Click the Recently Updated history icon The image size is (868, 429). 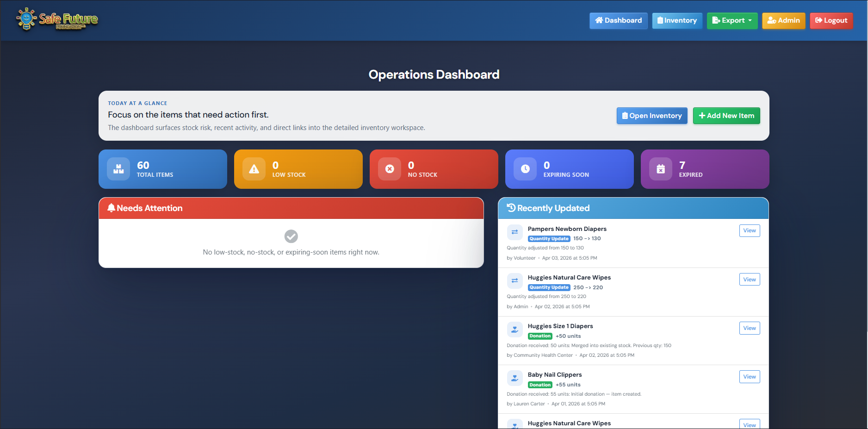pos(511,208)
